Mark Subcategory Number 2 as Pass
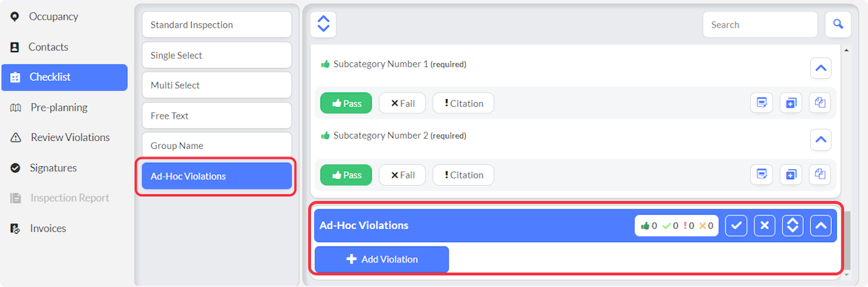The image size is (868, 287). coord(346,175)
